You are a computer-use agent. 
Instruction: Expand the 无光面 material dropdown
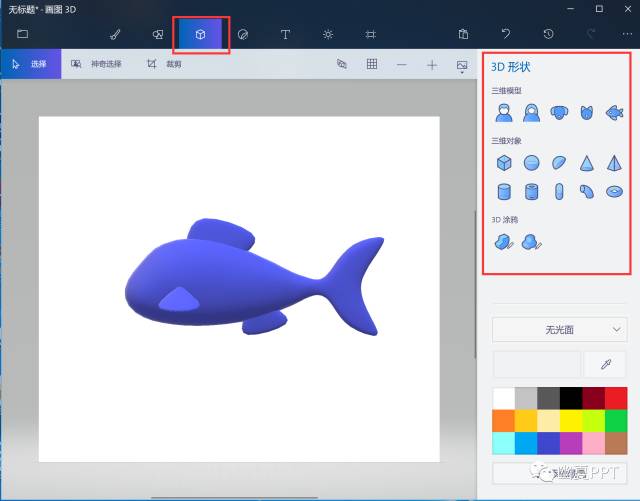tap(560, 328)
